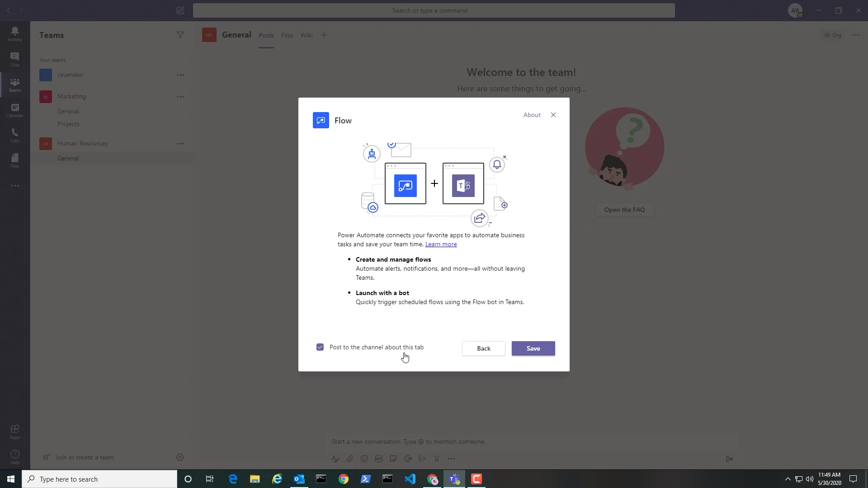Open manage teams settings gear

coord(180,457)
